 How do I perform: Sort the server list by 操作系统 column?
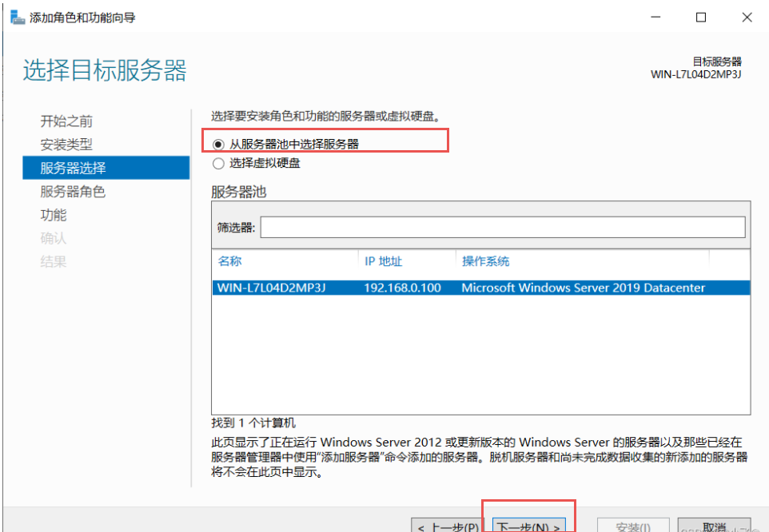[485, 261]
